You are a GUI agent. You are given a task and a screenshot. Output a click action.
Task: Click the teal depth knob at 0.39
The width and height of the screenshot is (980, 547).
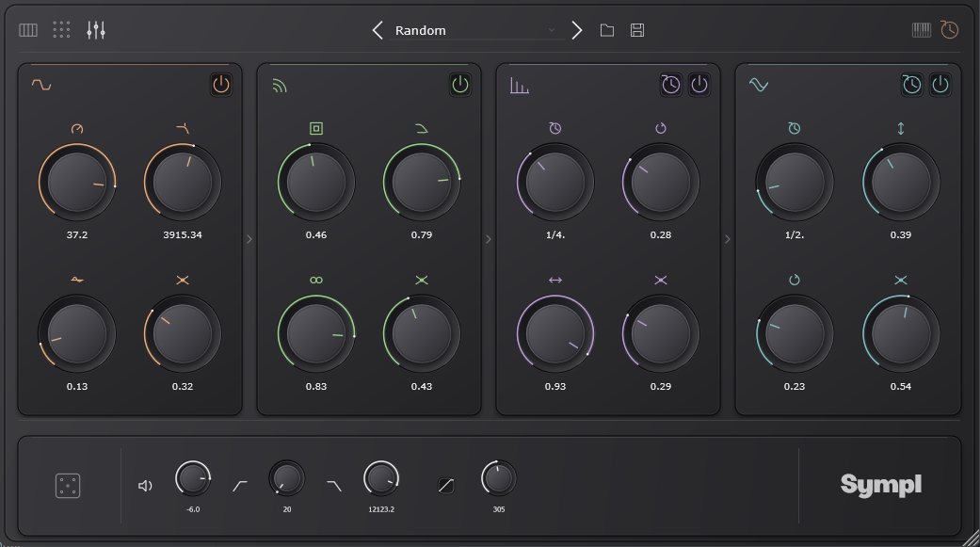coord(901,183)
